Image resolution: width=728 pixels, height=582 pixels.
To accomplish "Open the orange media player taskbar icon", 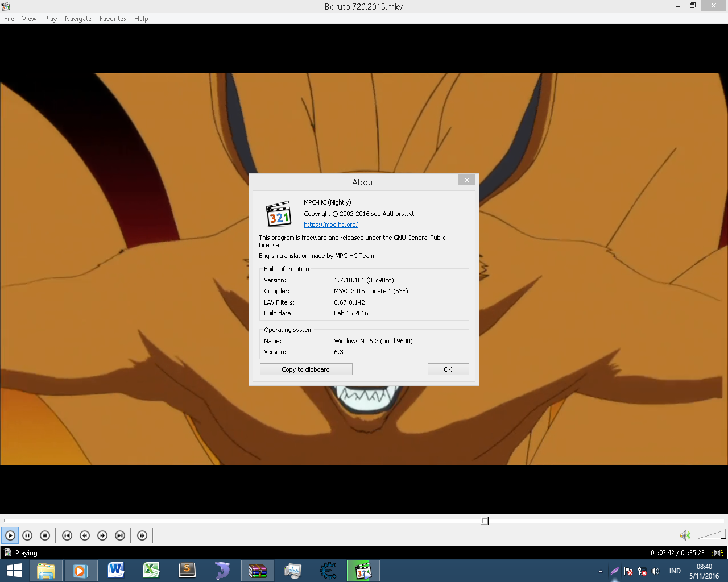I will pos(81,571).
